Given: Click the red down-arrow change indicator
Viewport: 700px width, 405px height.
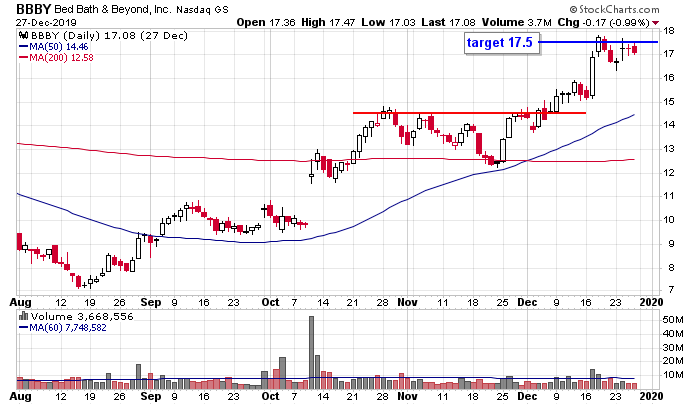Looking at the screenshot, I should coord(655,23).
